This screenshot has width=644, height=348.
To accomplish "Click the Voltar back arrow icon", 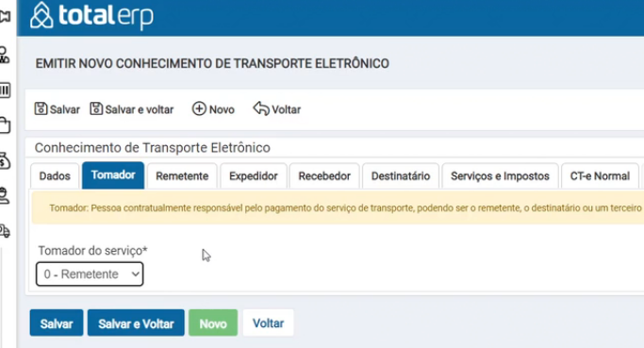I will (x=261, y=108).
